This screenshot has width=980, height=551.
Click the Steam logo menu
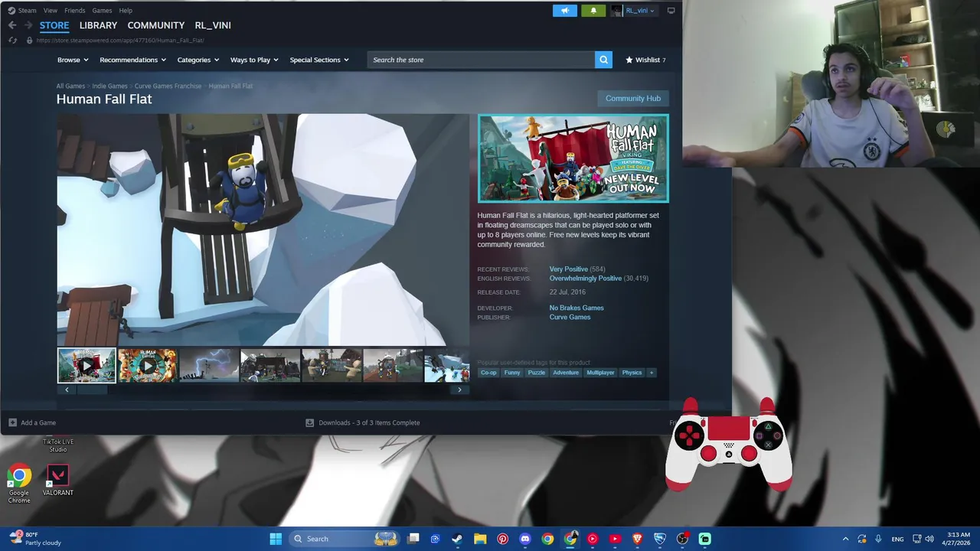22,11
